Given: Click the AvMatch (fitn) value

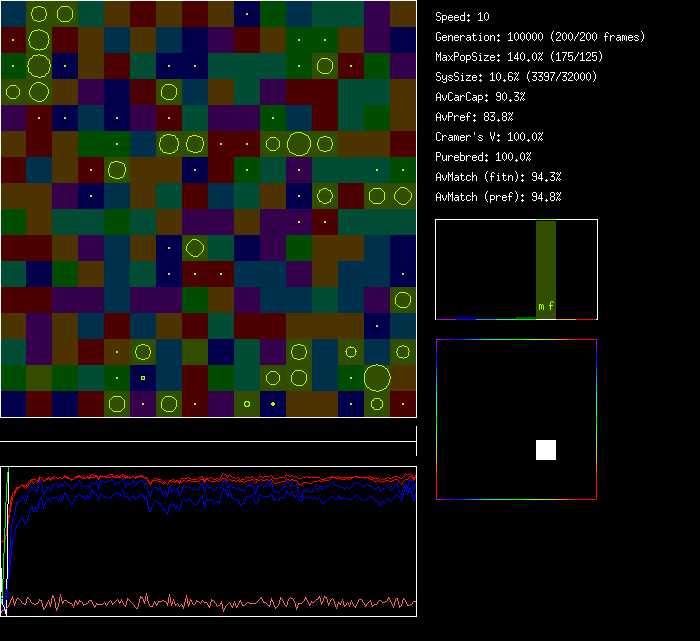Looking at the screenshot, I should pos(499,177).
